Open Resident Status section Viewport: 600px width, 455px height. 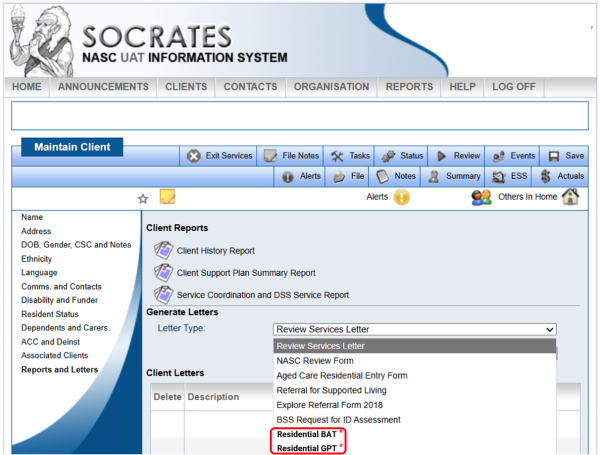coord(50,314)
